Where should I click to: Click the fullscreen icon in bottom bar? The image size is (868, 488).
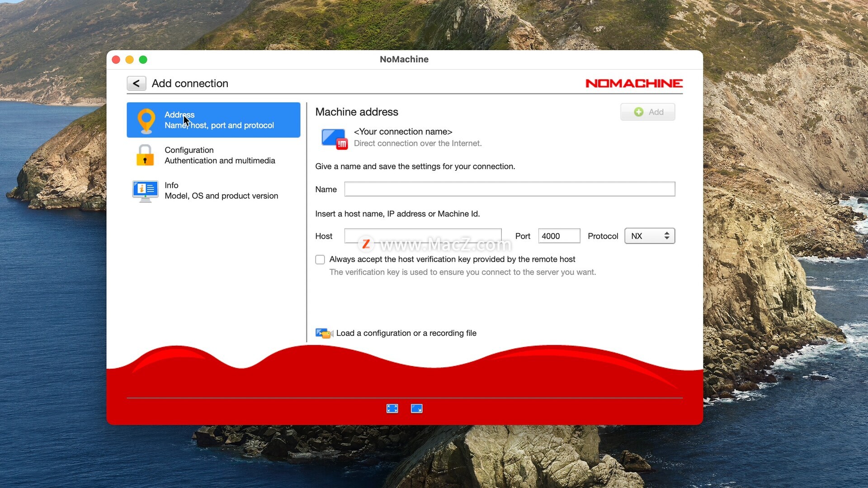point(392,408)
